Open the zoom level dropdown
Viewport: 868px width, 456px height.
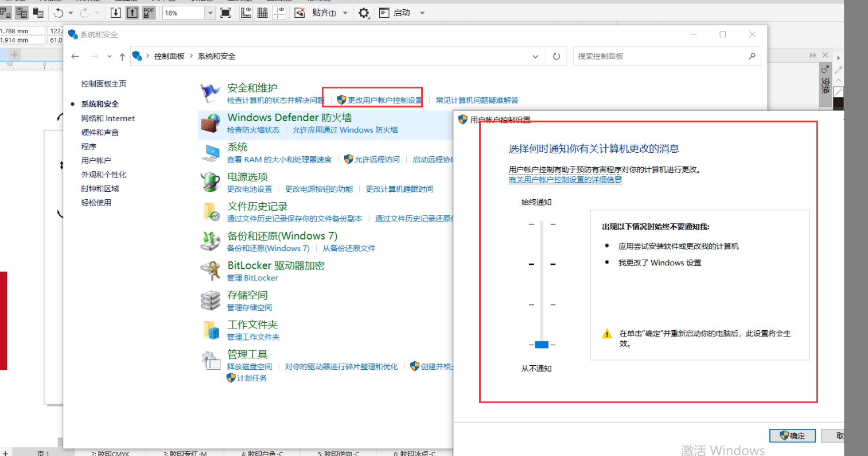[x=210, y=13]
